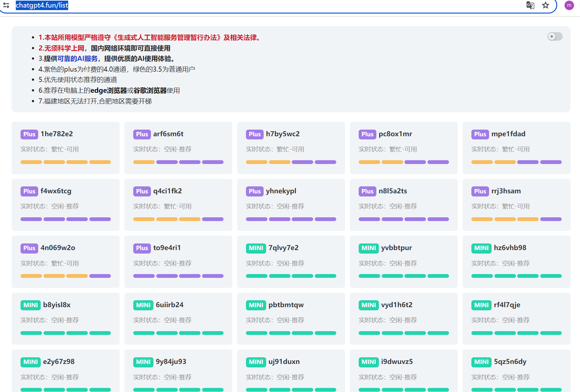Screen dimensions: 580x392
Task: Open the Plus channel 1he782e2
Action: tap(66, 148)
